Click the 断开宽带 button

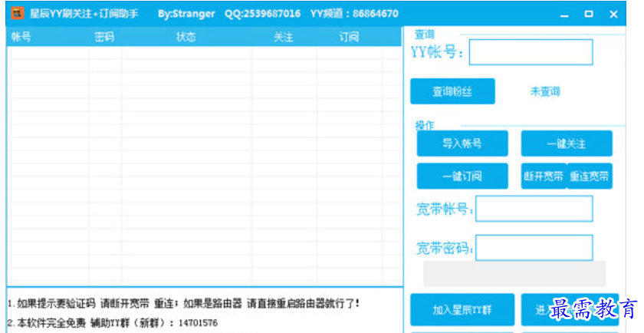click(x=544, y=176)
